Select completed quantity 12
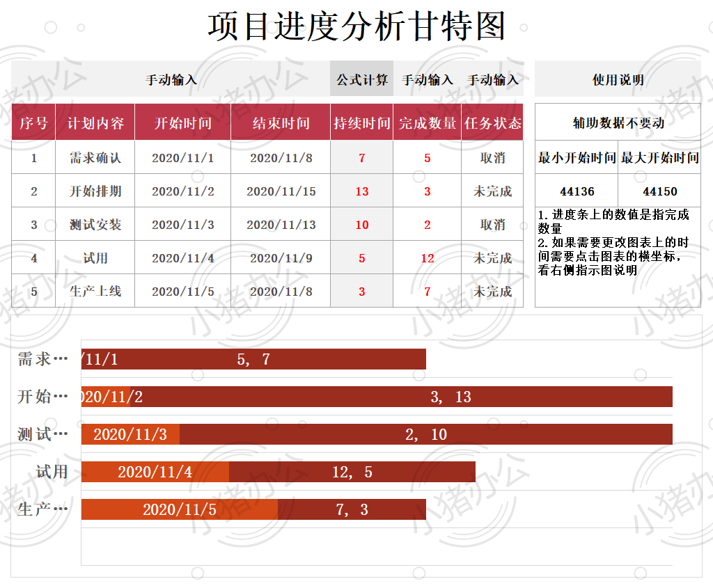This screenshot has width=713, height=588. pos(427,257)
